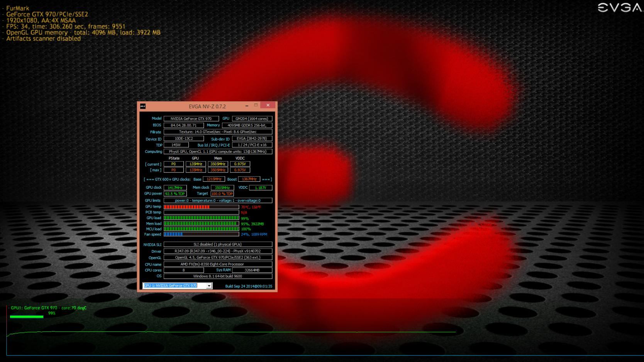Click current VDDC 0.975V value
This screenshot has width=644, height=362.
point(240,164)
